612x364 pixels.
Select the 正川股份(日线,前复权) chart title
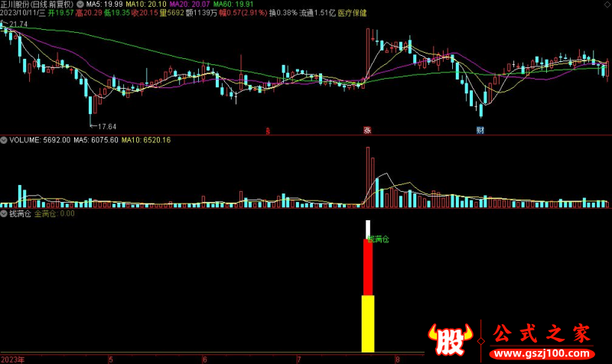pos(37,5)
